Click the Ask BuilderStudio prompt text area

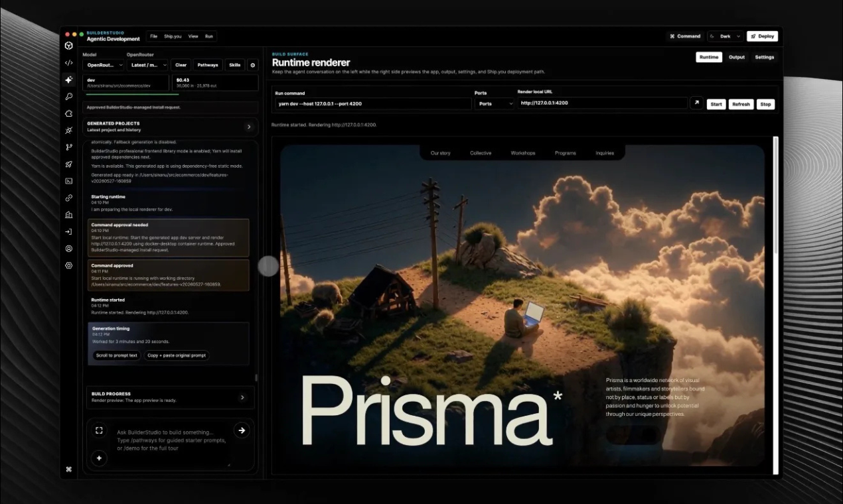173,440
